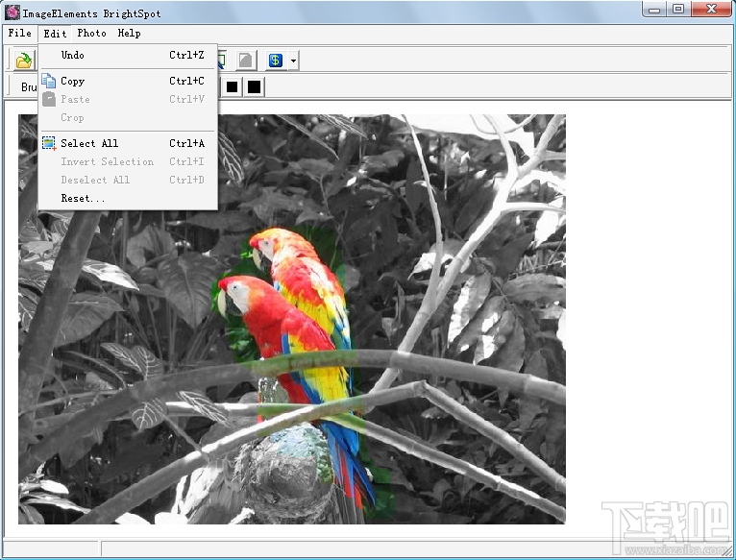This screenshot has width=736, height=560.
Task: Click the parrot photo on the canvas
Action: [292, 319]
